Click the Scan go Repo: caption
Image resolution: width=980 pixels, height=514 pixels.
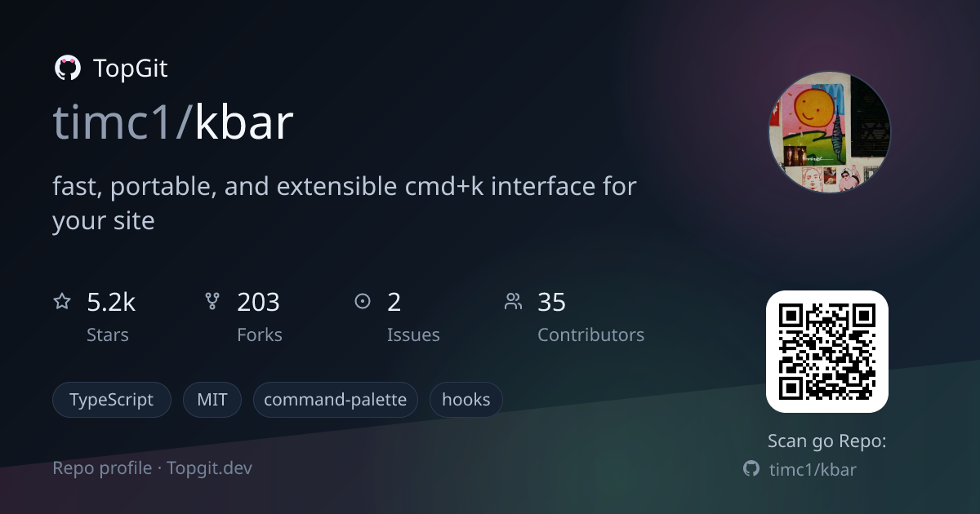[x=826, y=441]
